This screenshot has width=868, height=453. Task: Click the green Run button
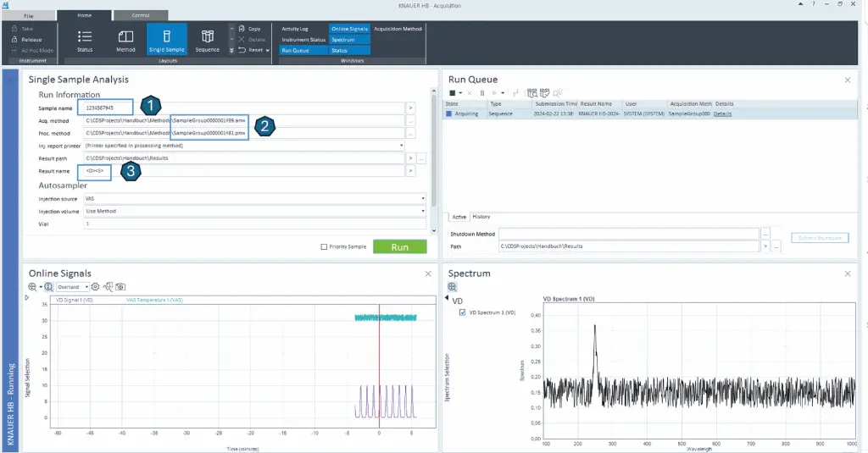[400, 246]
